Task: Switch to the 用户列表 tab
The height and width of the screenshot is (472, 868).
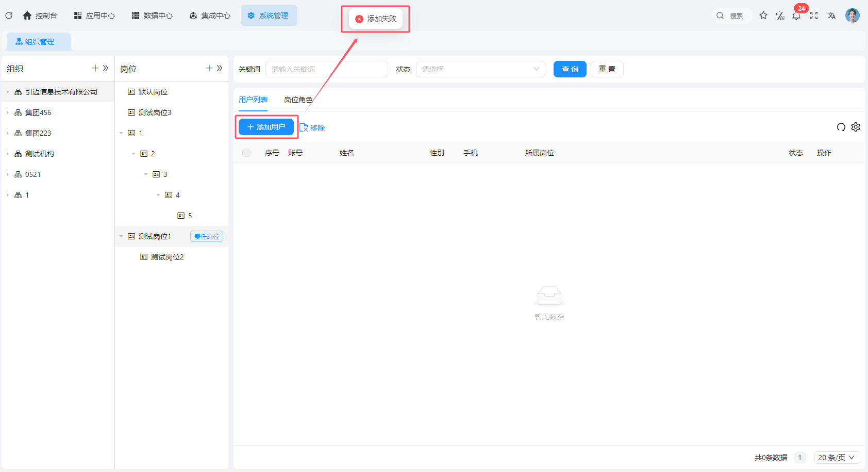Action: click(x=253, y=100)
